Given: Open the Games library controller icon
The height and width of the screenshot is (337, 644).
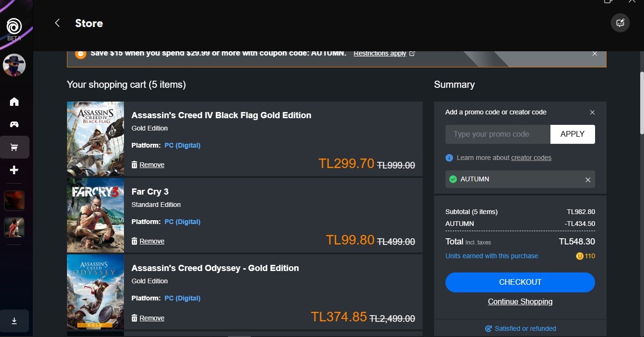Looking at the screenshot, I should pyautogui.click(x=14, y=124).
